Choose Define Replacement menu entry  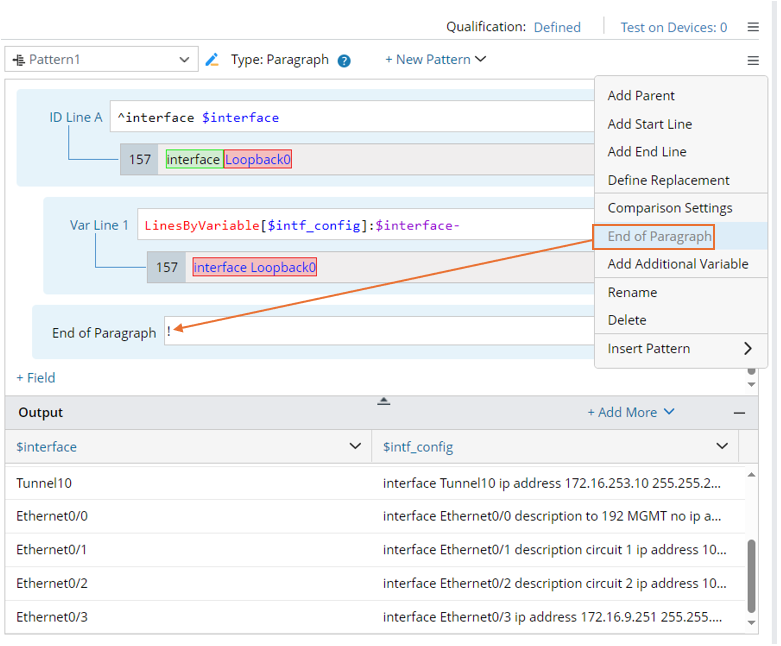668,180
